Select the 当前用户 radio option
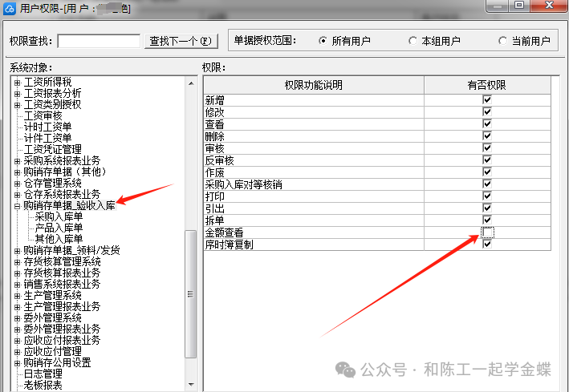The height and width of the screenshot is (392, 569). point(502,41)
